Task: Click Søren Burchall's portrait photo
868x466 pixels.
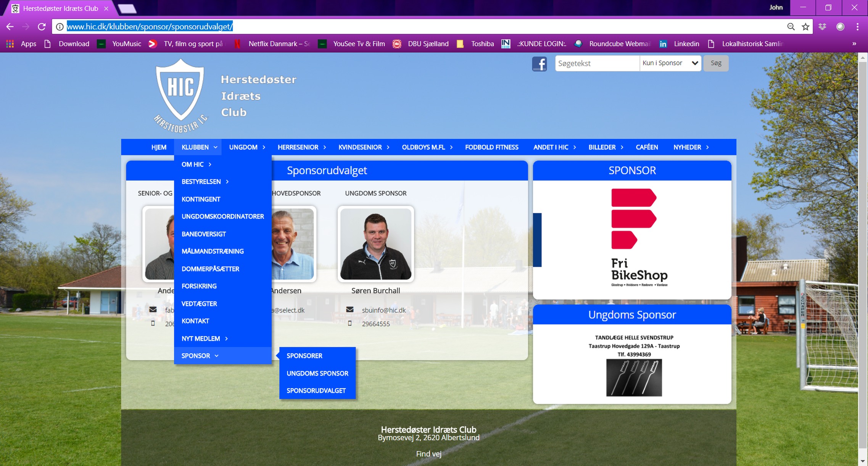Action: pyautogui.click(x=375, y=244)
